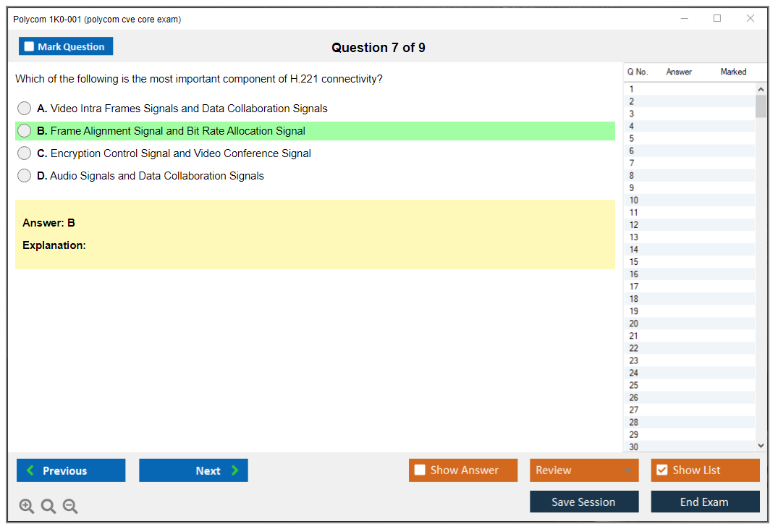Enable the Show Answer checkbox

coord(420,470)
